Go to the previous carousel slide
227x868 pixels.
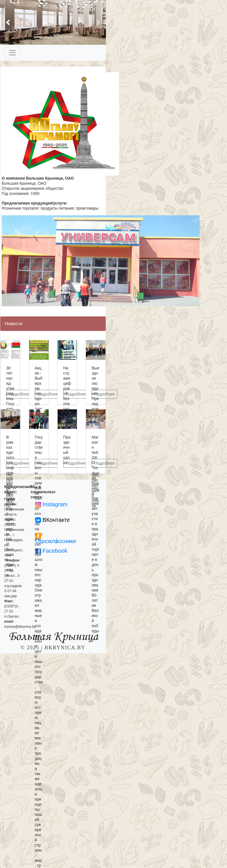(x=8, y=22)
